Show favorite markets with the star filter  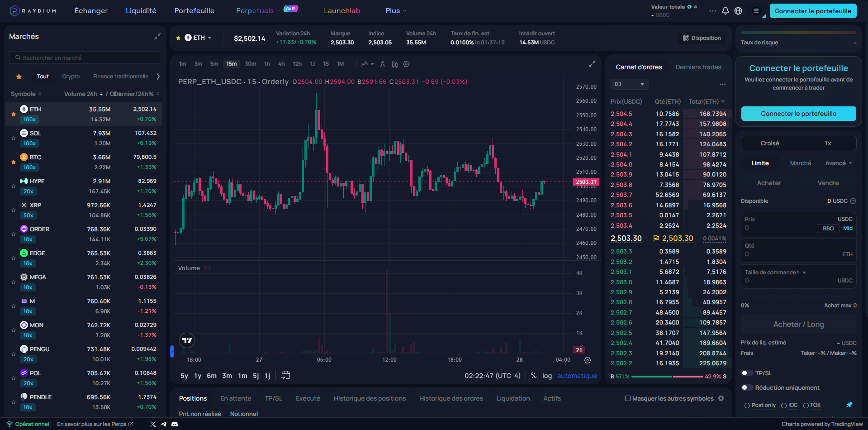tap(19, 76)
